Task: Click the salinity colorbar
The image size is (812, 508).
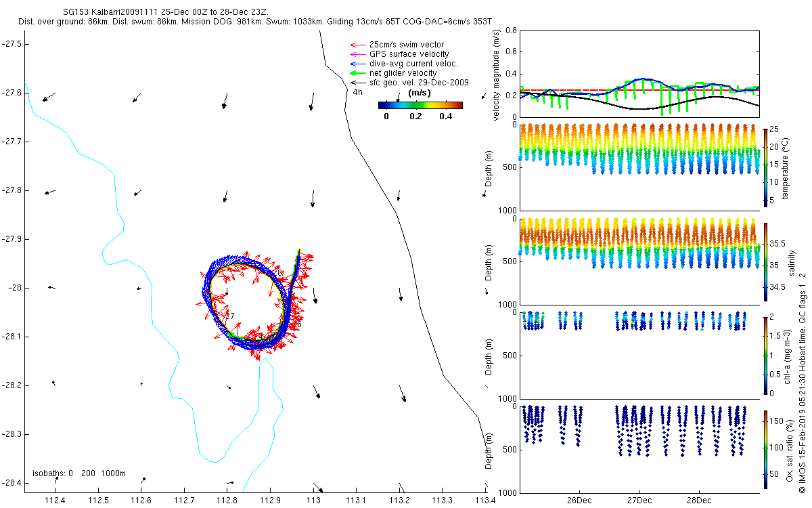Action: (765, 261)
